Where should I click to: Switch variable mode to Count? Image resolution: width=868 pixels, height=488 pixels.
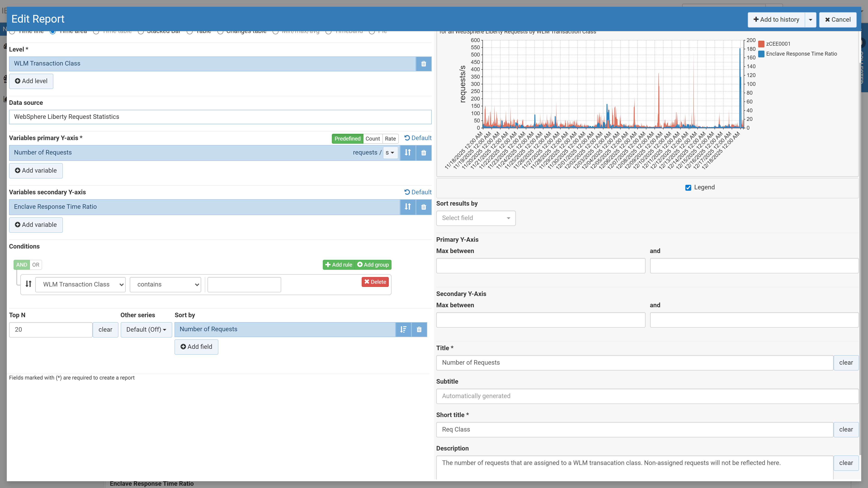[x=373, y=139]
